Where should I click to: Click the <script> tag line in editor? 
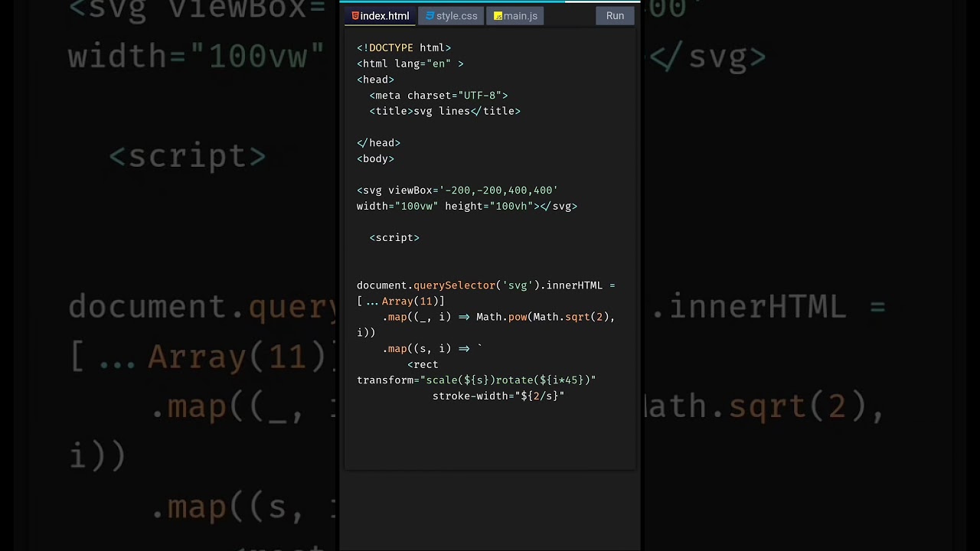point(394,238)
